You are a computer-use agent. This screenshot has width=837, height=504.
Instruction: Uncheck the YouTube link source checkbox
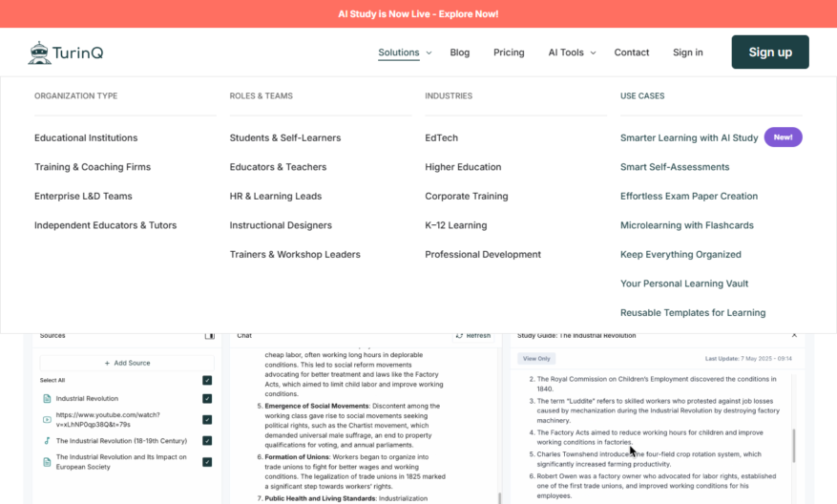207,420
